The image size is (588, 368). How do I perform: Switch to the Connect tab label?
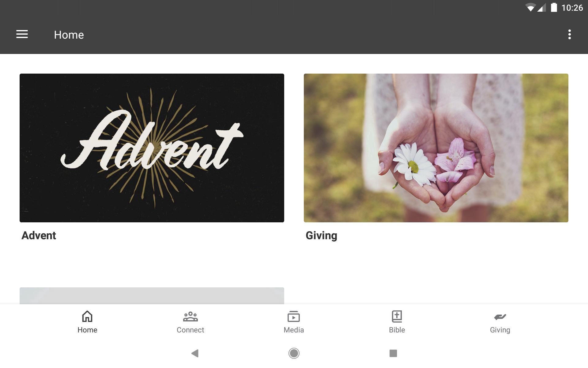click(x=190, y=330)
